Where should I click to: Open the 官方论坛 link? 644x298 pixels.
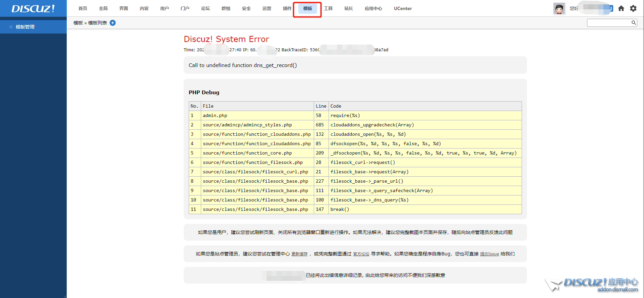click(x=361, y=254)
